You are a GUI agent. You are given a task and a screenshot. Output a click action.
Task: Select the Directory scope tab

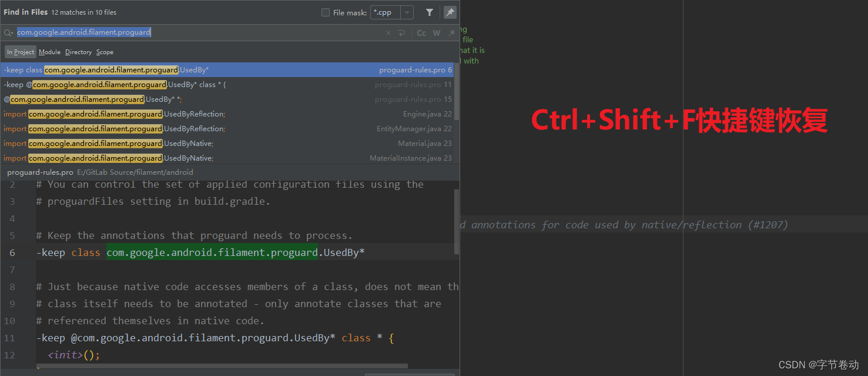click(x=78, y=52)
